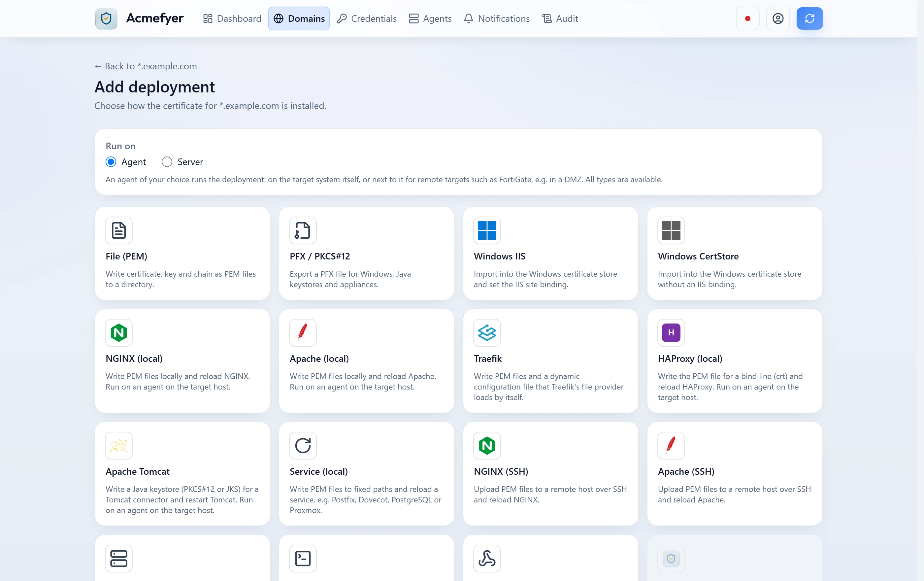The image size is (924, 581).
Task: Click the NGINX (SSH) green icon
Action: pos(487,446)
